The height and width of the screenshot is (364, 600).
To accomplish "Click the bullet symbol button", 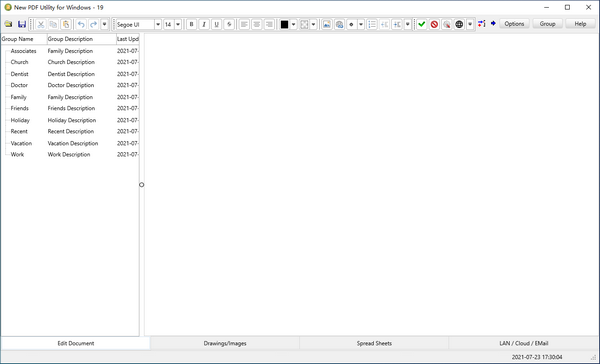I will point(351,24).
